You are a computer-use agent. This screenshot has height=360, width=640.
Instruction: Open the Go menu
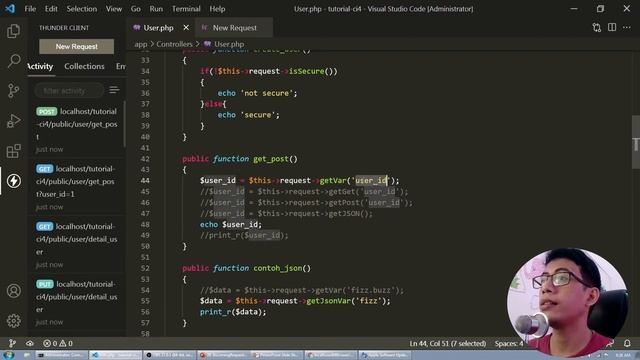point(136,9)
